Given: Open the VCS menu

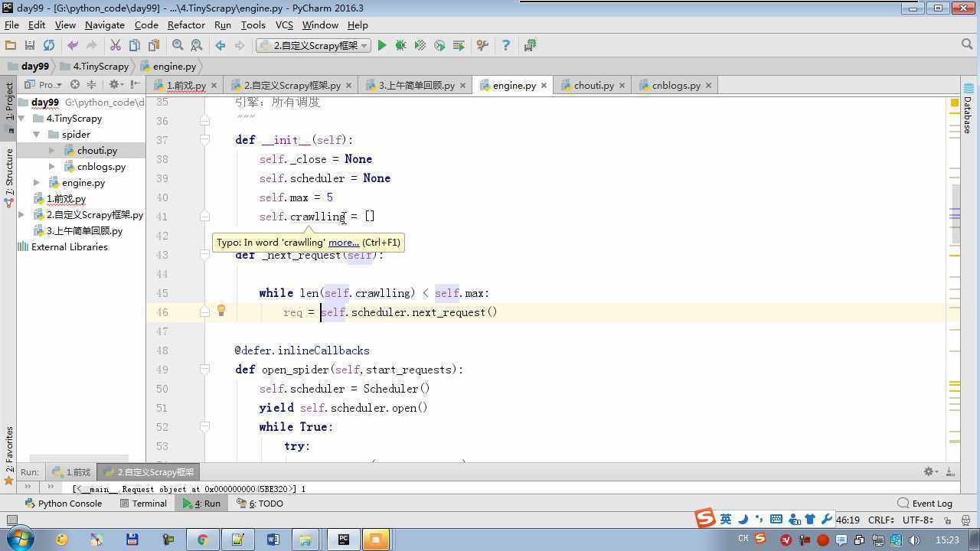Looking at the screenshot, I should pyautogui.click(x=284, y=25).
